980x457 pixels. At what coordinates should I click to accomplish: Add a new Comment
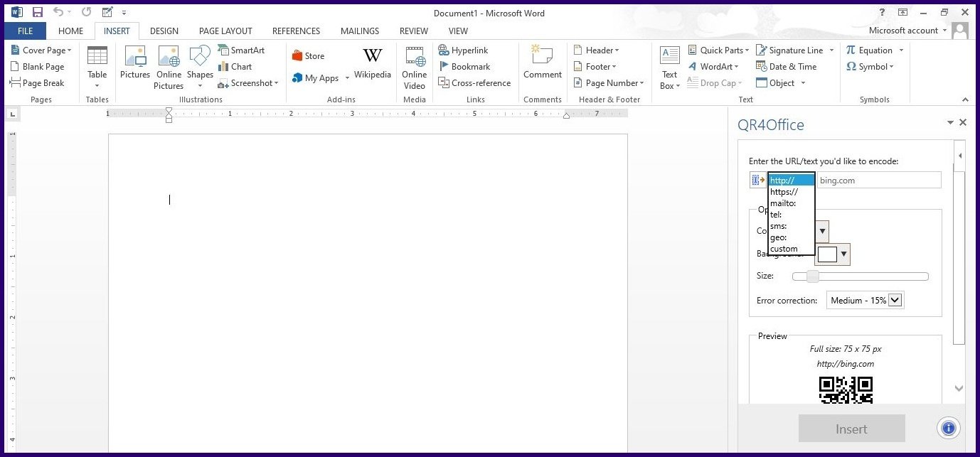(542, 66)
